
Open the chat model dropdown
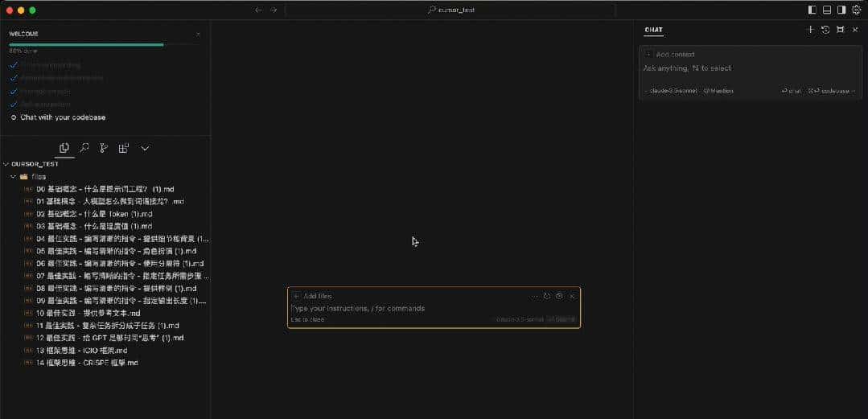(x=672, y=91)
